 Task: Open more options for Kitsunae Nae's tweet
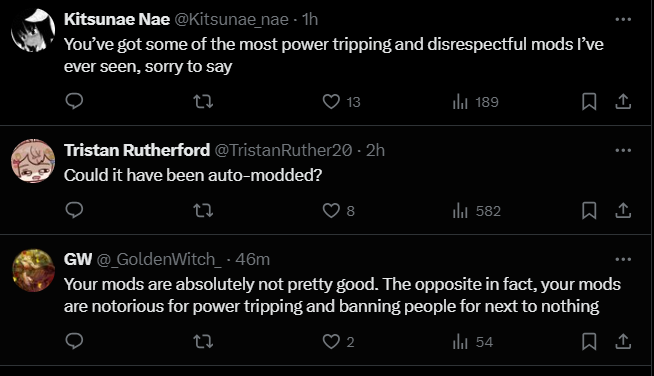point(623,19)
